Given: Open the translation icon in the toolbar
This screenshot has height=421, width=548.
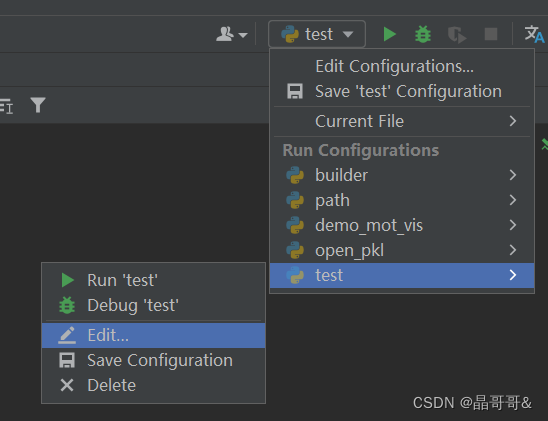Looking at the screenshot, I should [534, 34].
